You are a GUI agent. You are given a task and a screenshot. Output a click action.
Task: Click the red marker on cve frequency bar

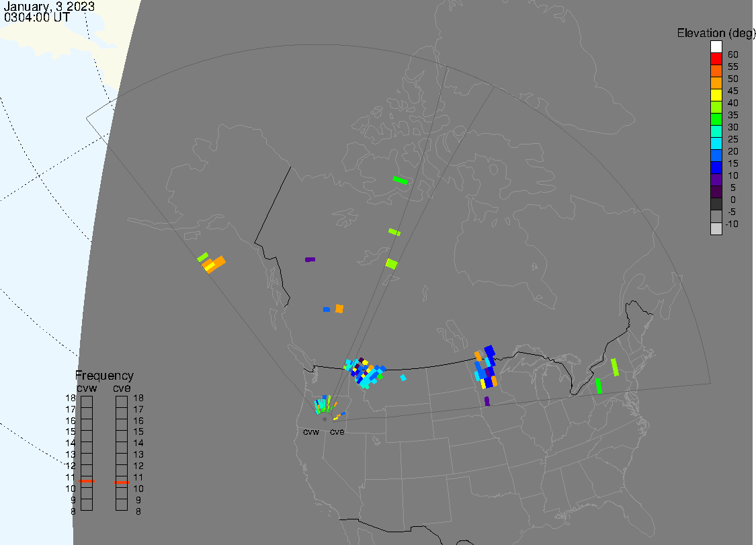pos(122,482)
